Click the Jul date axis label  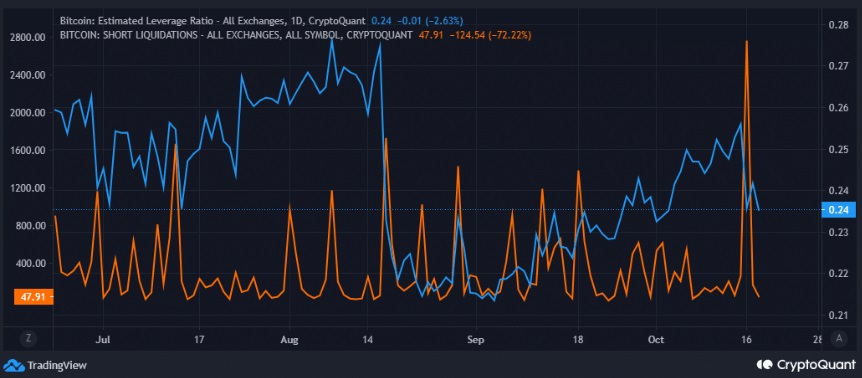pyautogui.click(x=103, y=340)
